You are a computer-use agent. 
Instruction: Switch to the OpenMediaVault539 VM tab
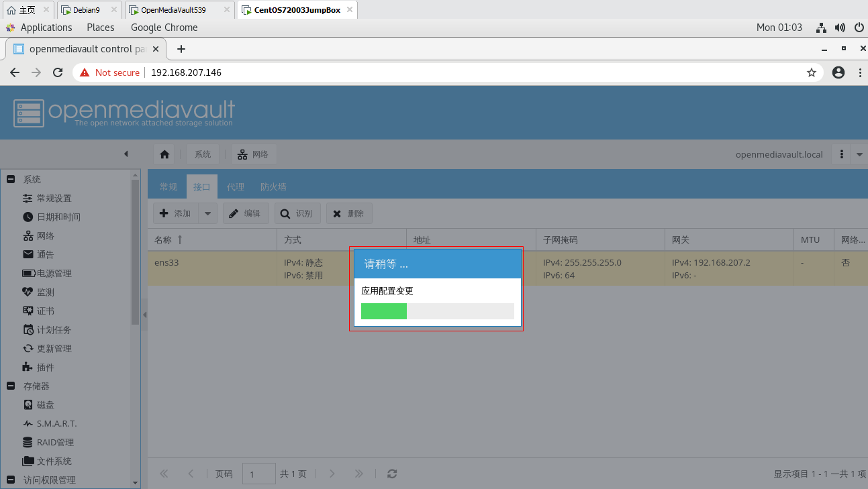[179, 10]
